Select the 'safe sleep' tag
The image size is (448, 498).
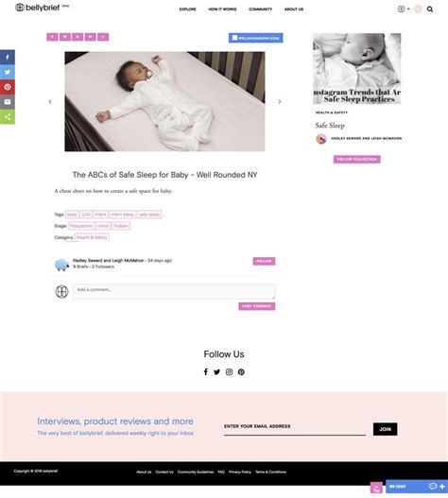tap(149, 215)
